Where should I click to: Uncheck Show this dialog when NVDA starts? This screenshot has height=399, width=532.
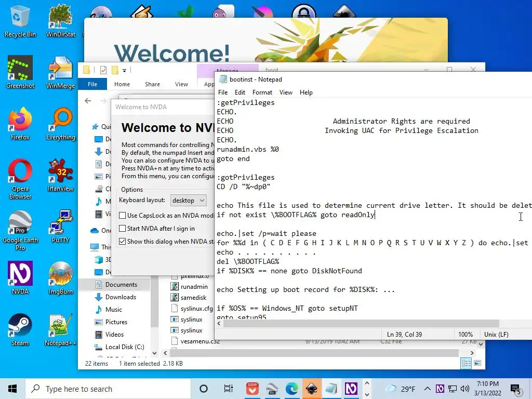(x=123, y=241)
